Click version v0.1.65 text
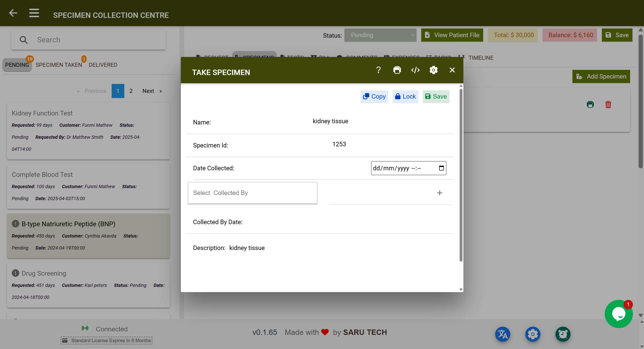This screenshot has width=644, height=349. [264, 332]
